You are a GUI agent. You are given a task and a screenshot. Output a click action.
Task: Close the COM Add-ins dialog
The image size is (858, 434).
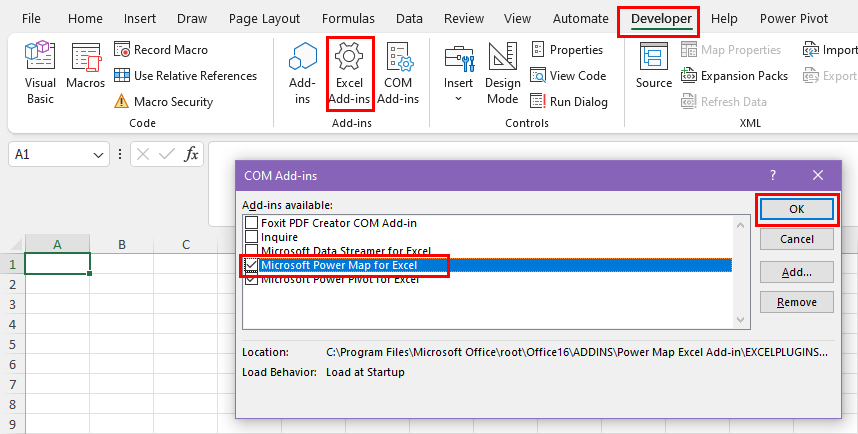[818, 175]
